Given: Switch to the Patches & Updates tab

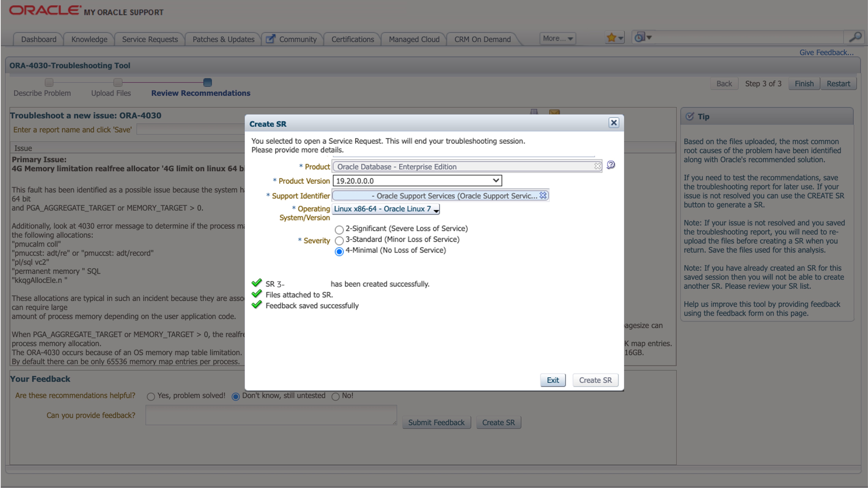Looking at the screenshot, I should tap(223, 39).
